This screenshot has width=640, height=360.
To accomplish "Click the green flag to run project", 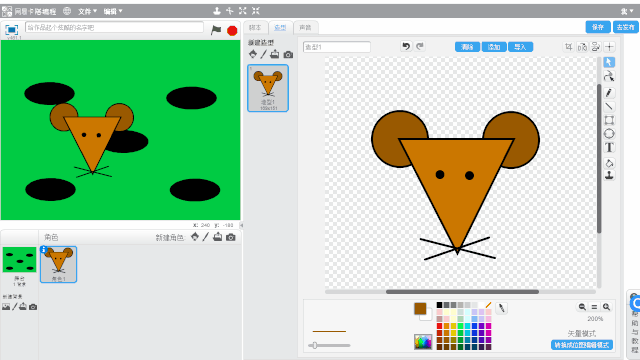I will point(216,30).
